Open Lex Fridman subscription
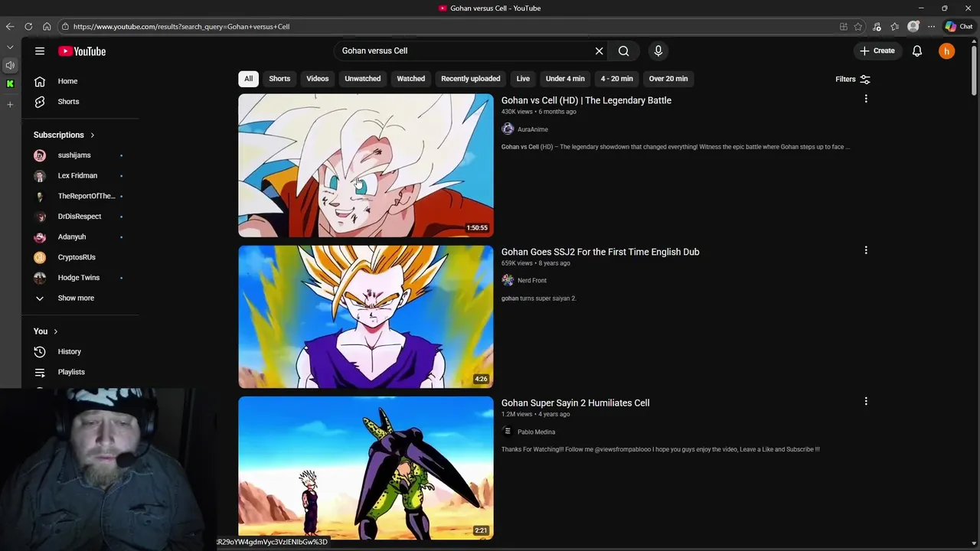Viewport: 980px width, 551px height. tap(77, 176)
